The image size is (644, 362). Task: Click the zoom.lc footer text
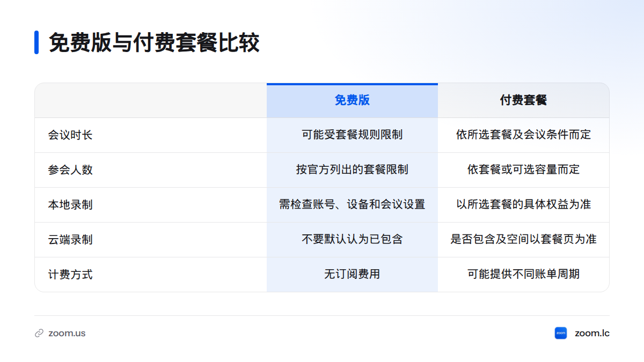[592, 333]
